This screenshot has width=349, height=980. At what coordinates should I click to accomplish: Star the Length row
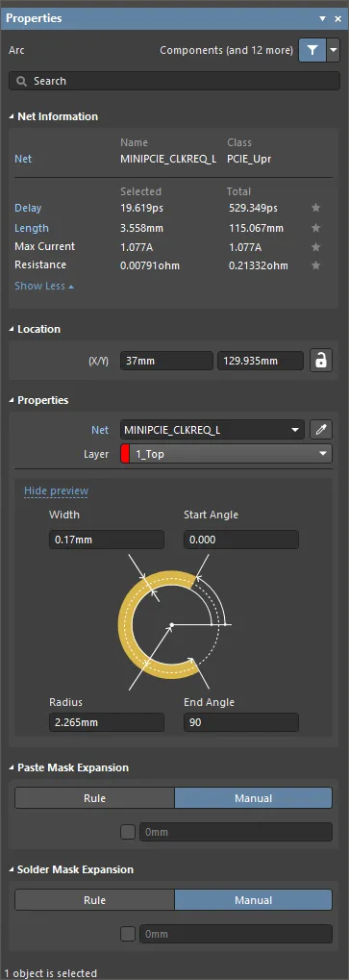click(316, 228)
